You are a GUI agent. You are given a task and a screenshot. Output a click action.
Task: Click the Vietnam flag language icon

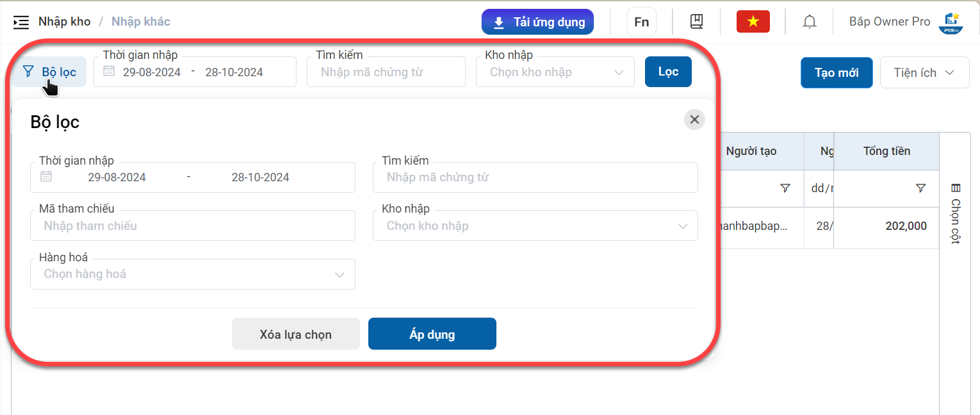pyautogui.click(x=753, y=22)
